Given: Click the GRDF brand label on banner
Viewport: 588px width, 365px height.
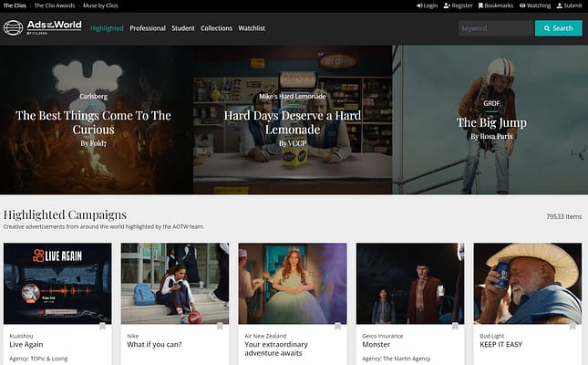Looking at the screenshot, I should point(491,103).
